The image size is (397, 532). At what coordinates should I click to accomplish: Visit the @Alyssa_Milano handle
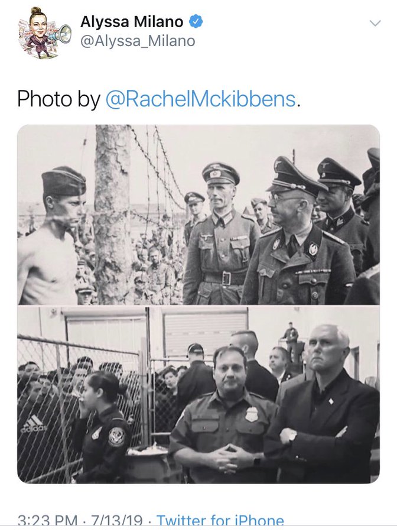(x=138, y=41)
